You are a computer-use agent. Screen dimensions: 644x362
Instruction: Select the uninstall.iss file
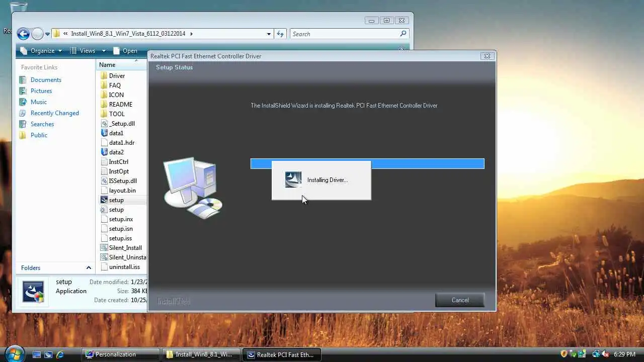[120, 267]
